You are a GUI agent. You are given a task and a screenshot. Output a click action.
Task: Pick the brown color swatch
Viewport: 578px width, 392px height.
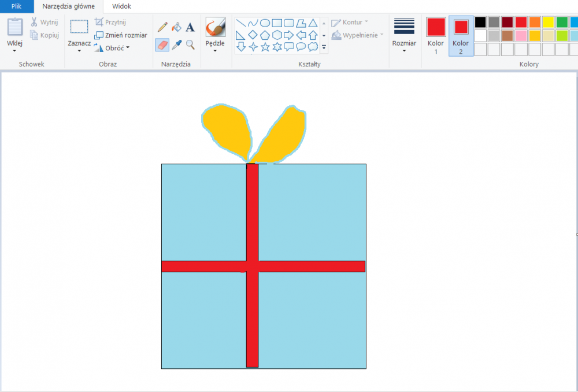507,36
